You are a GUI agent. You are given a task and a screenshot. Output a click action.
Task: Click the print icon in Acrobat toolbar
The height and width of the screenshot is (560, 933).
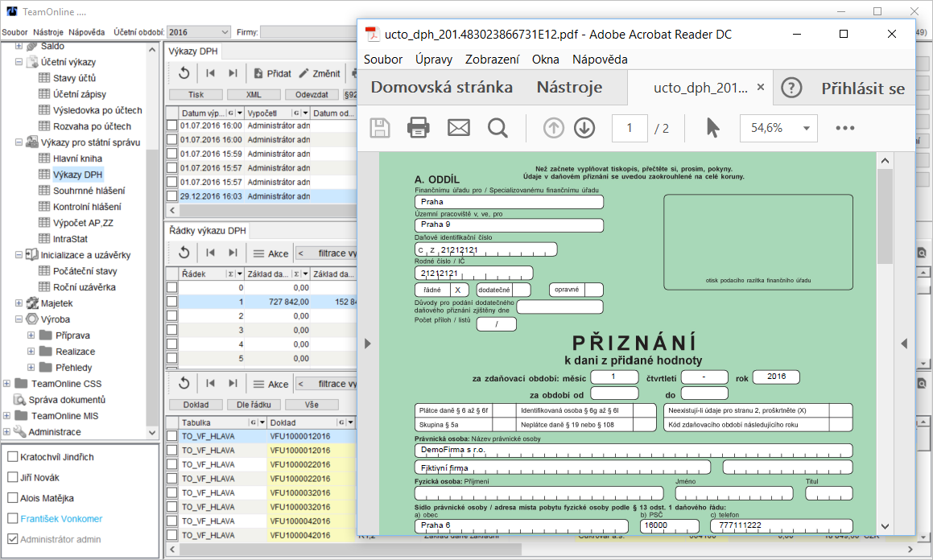pos(418,128)
